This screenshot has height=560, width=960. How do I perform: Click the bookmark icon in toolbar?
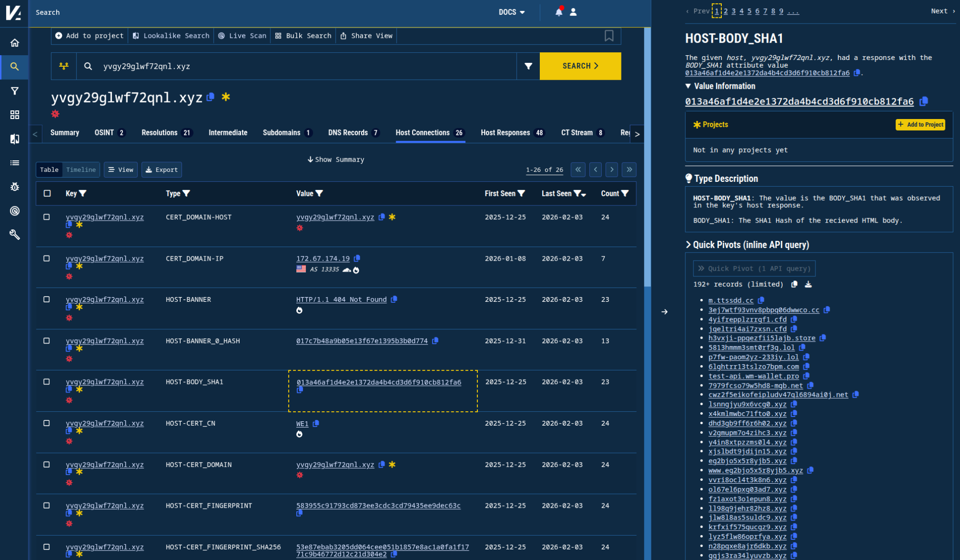pos(608,36)
